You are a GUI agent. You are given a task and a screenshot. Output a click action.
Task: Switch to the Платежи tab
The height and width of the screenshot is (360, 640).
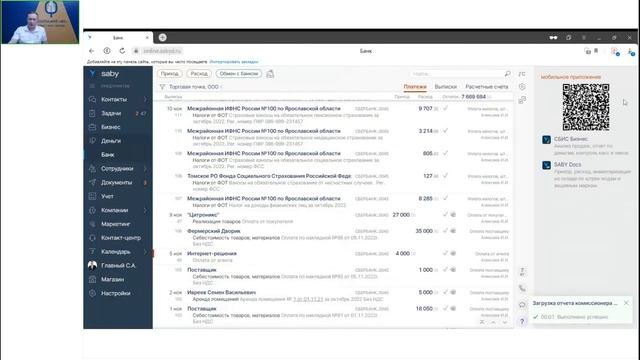click(x=415, y=87)
